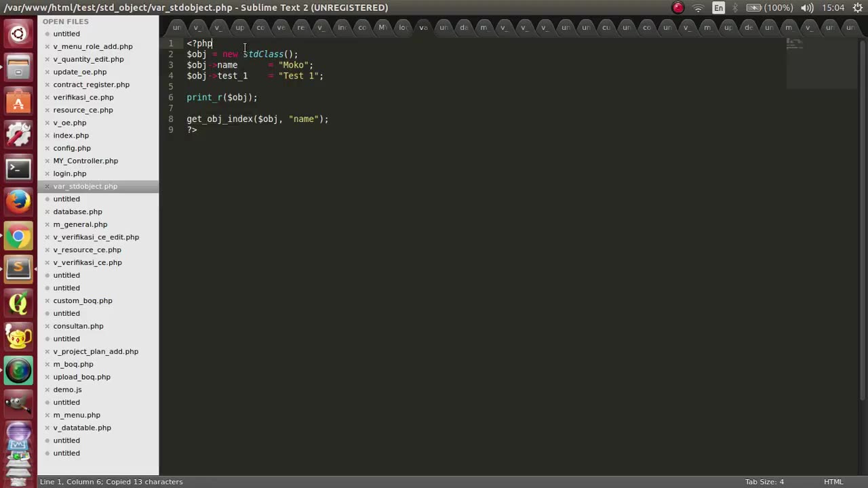Select index.php in the open files sidebar
The height and width of the screenshot is (488, 868).
tap(71, 136)
